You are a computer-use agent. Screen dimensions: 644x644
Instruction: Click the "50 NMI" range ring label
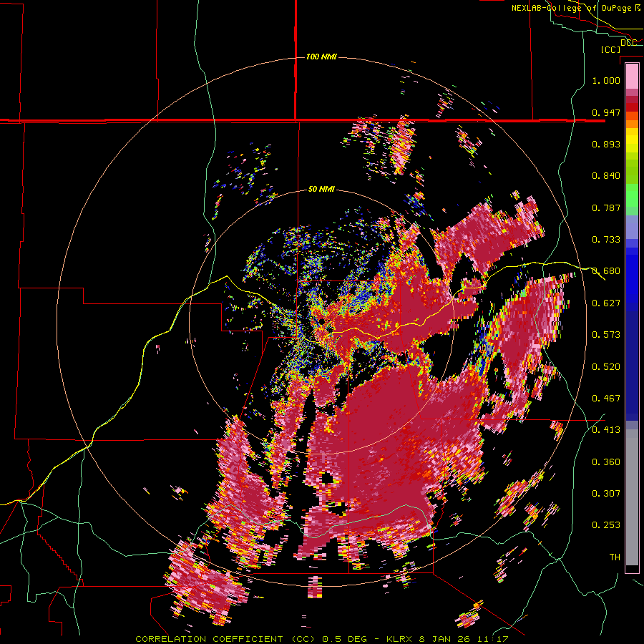coord(321,190)
